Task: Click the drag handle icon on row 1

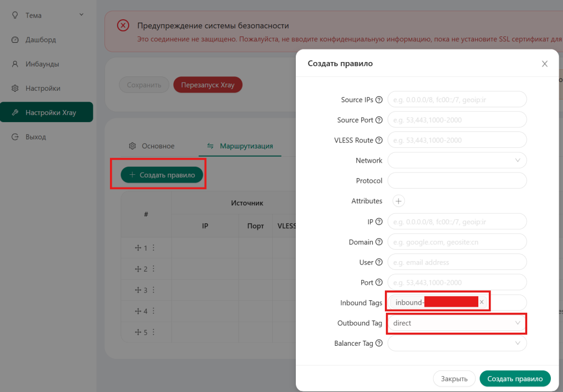Action: click(x=138, y=248)
